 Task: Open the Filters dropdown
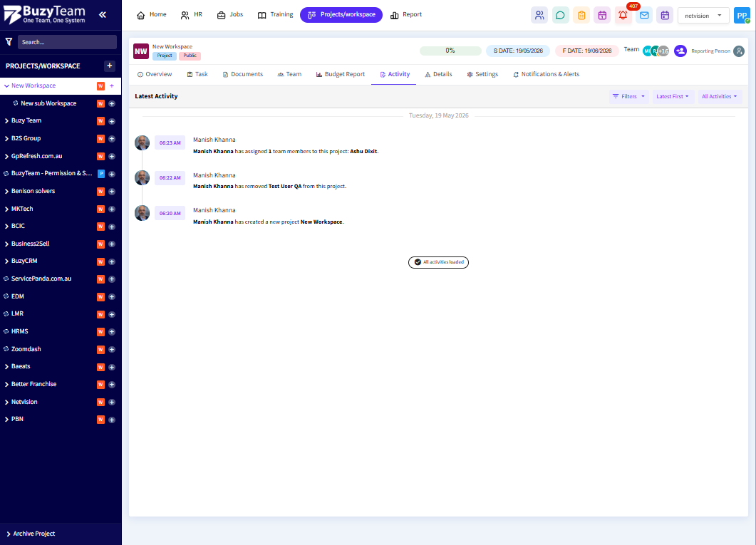pyautogui.click(x=628, y=96)
